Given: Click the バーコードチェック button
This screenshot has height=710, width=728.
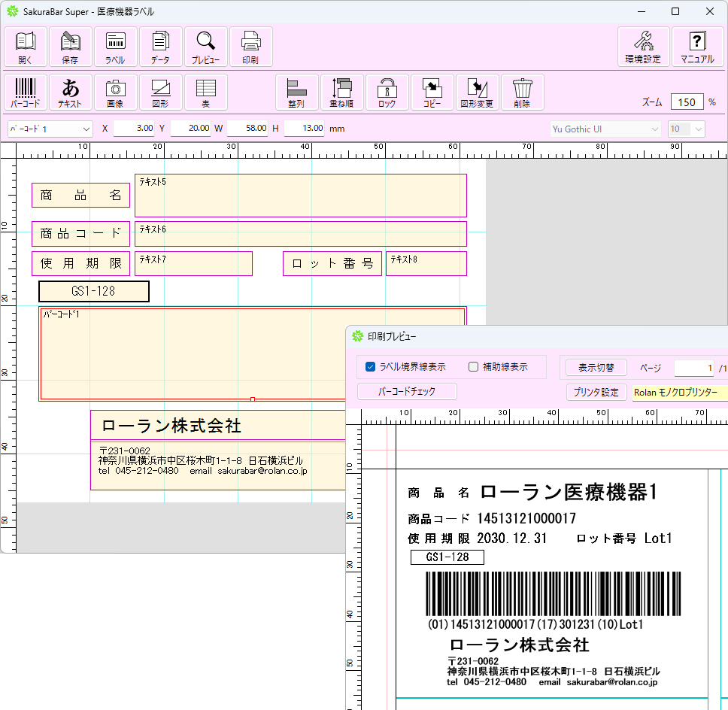Looking at the screenshot, I should (x=407, y=391).
